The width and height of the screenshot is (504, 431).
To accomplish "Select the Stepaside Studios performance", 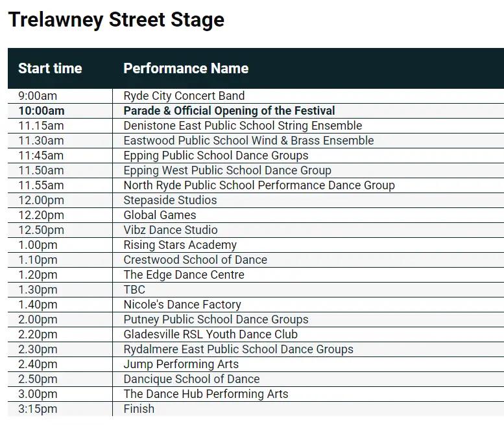I will pos(171,200).
